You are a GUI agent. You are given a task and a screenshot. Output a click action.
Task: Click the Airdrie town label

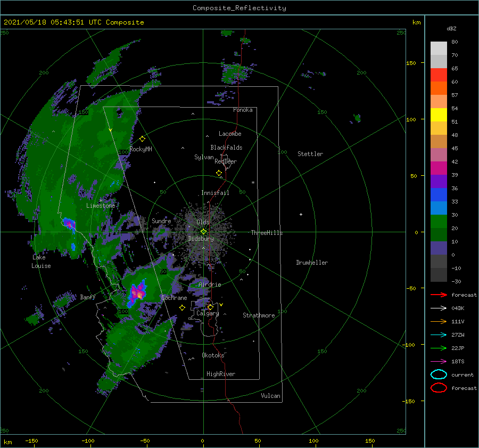coord(210,284)
